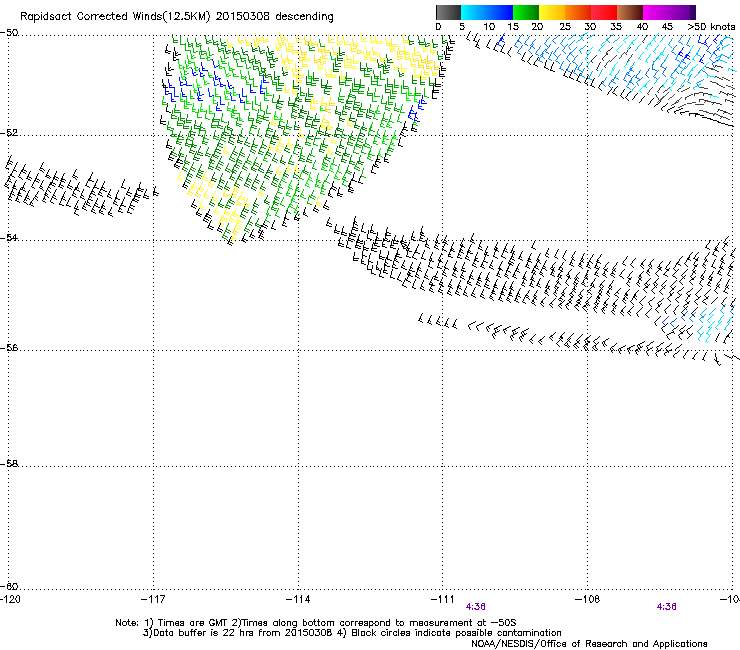The image size is (740, 650).
Task: Click the orange 25-30 knots color swatch
Action: 578,12
